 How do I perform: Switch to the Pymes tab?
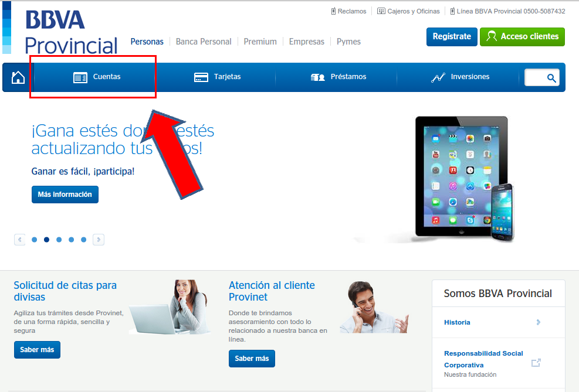(x=348, y=42)
